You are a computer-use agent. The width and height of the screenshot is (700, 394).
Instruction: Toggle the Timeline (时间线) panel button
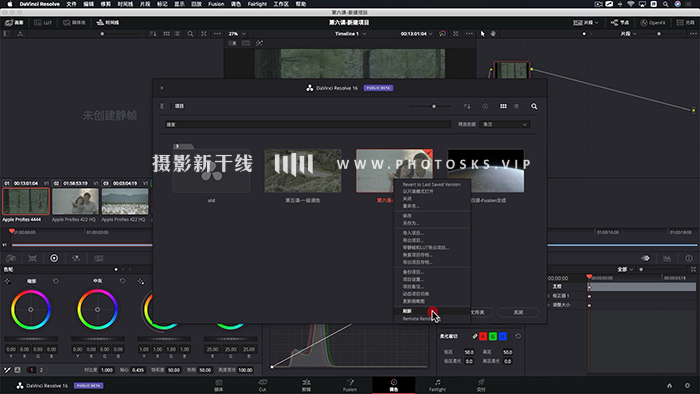[108, 22]
